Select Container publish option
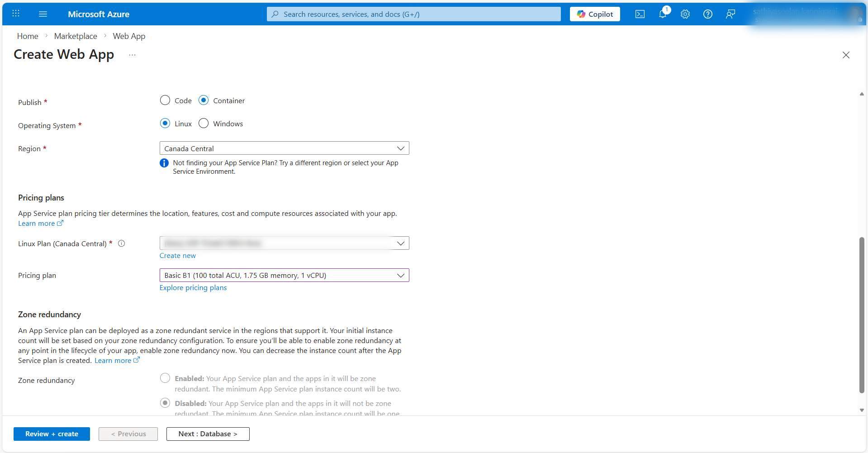868x453 pixels. point(204,100)
